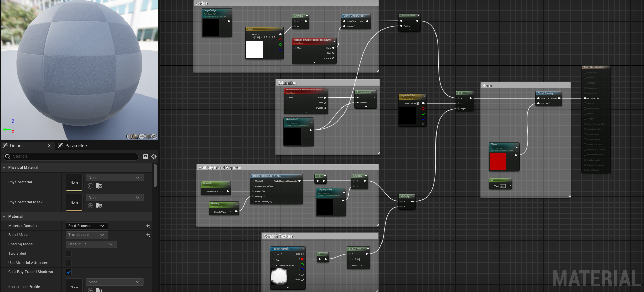Click VignetteColor green channel output pin
This screenshot has height=292, width=644.
pyautogui.click(x=423, y=114)
